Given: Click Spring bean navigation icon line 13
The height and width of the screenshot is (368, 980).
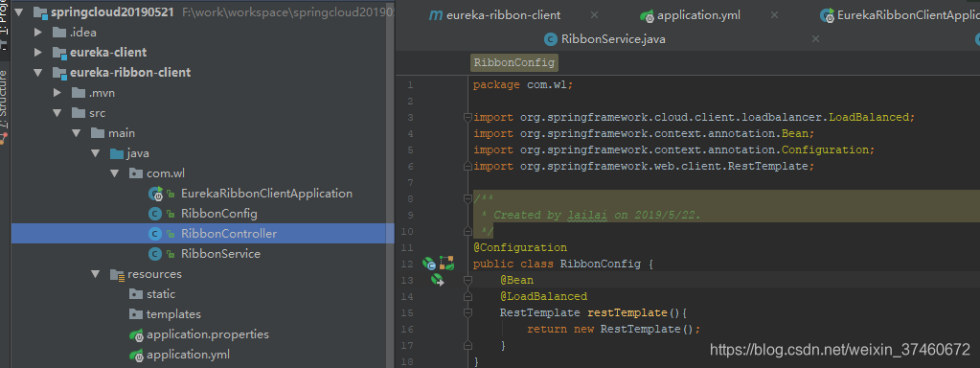Looking at the screenshot, I should (438, 280).
